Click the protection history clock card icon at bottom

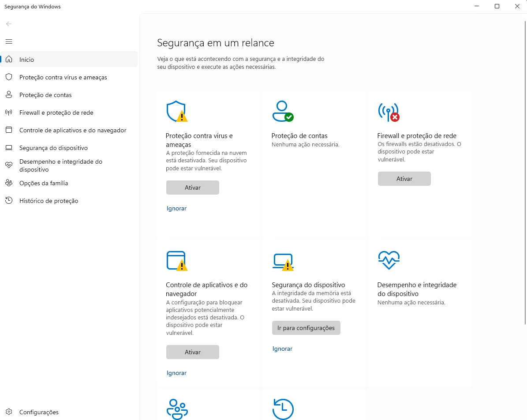coord(283,409)
